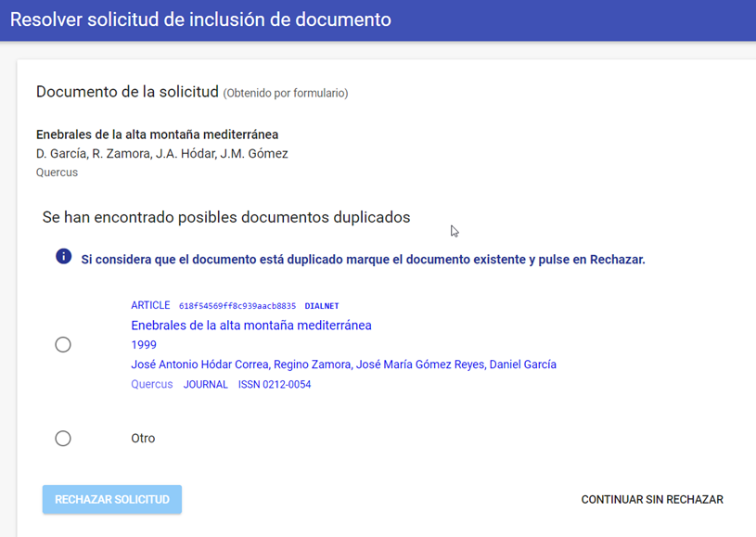756x537 pixels.
Task: Click the authors line of duplicate document
Action: click(x=344, y=364)
